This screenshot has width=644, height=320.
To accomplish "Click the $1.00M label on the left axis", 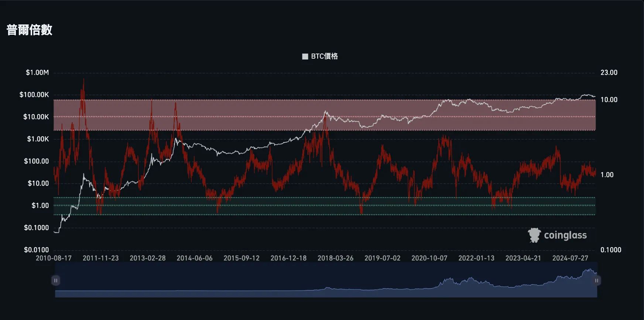I will pyautogui.click(x=37, y=72).
